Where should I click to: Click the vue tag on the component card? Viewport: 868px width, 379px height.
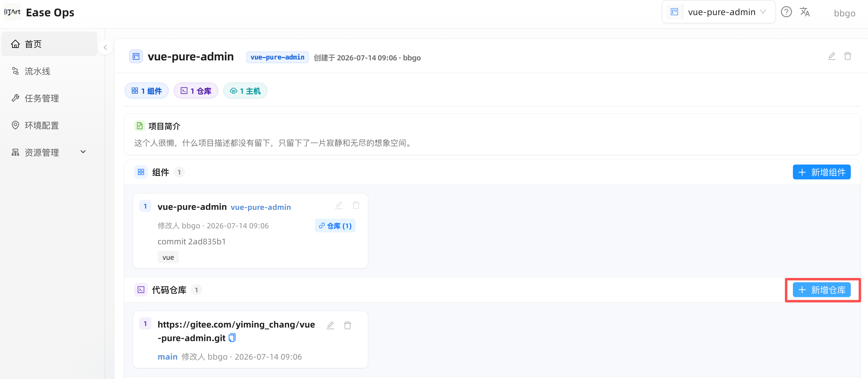[168, 257]
